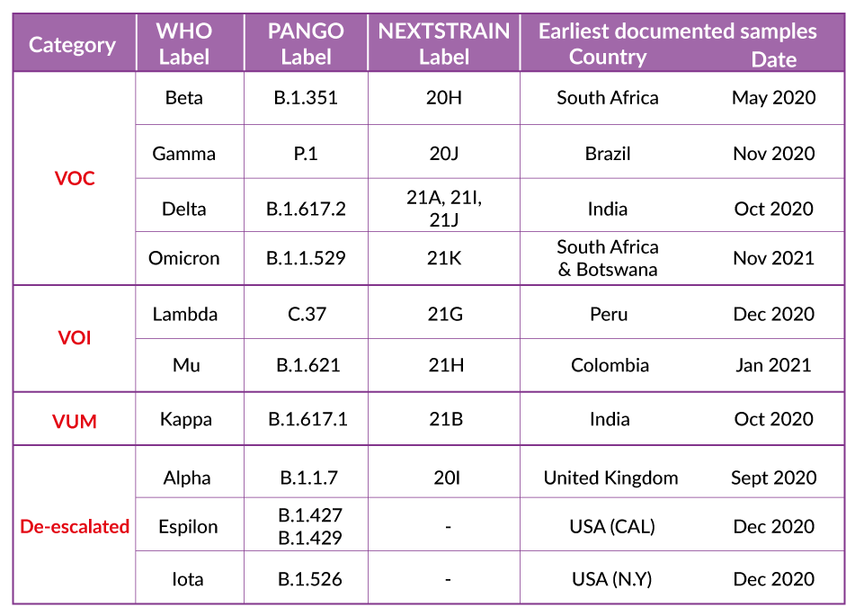Select the red VOC category cell

click(75, 178)
